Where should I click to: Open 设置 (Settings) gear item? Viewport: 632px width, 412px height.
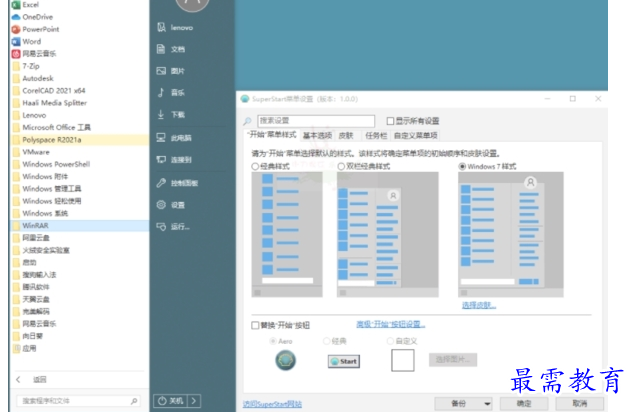pos(170,205)
